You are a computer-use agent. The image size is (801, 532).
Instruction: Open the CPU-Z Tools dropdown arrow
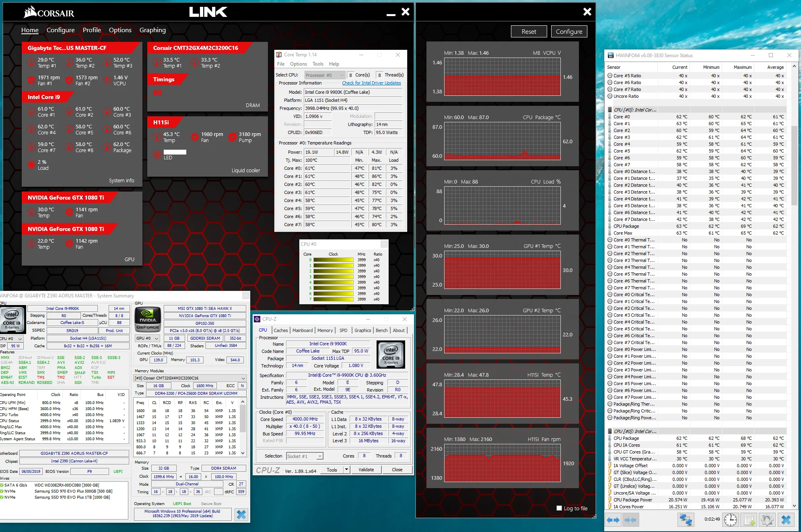coord(346,470)
